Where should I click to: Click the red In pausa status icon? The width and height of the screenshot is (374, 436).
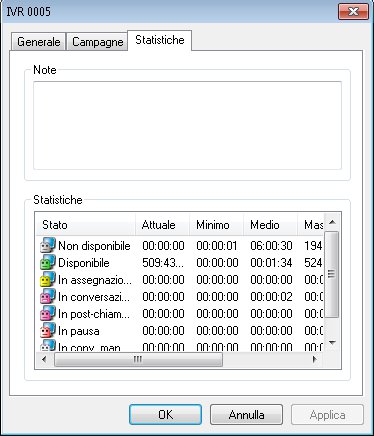point(48,330)
